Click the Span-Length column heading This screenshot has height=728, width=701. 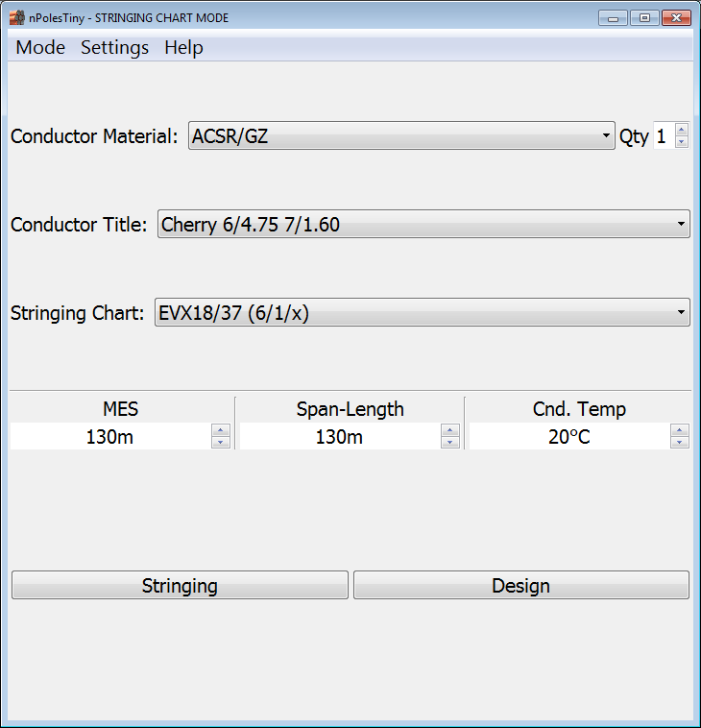click(x=350, y=409)
